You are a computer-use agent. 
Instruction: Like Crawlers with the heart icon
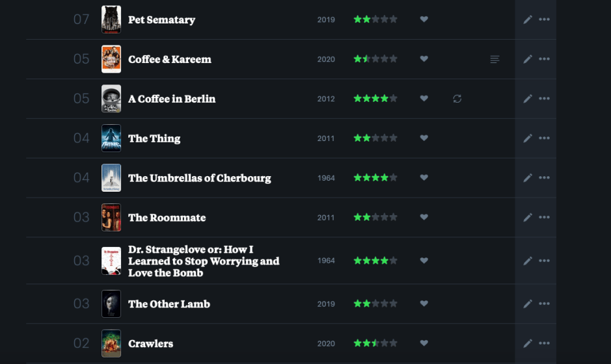click(x=424, y=343)
